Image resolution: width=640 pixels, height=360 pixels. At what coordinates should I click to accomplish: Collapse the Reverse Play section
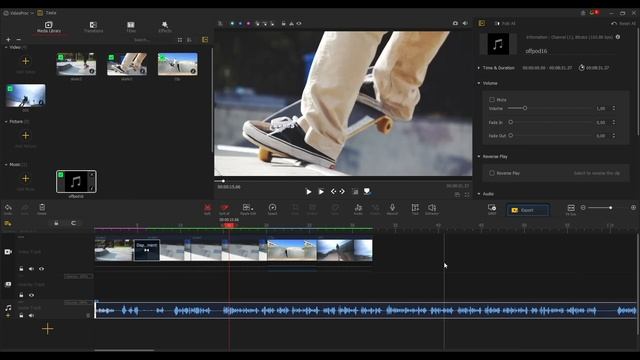pyautogui.click(x=479, y=156)
